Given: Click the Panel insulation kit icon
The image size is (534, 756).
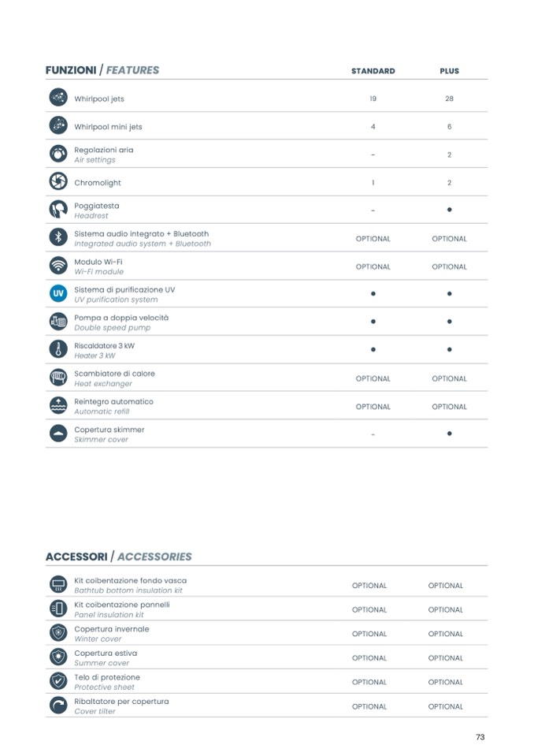Looking at the screenshot, I should pos(57,609).
